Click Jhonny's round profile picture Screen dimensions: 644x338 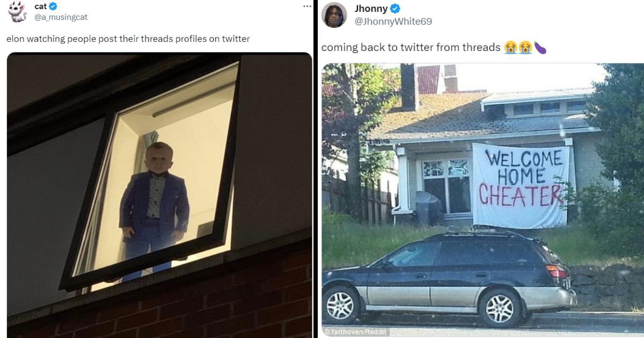pyautogui.click(x=334, y=14)
